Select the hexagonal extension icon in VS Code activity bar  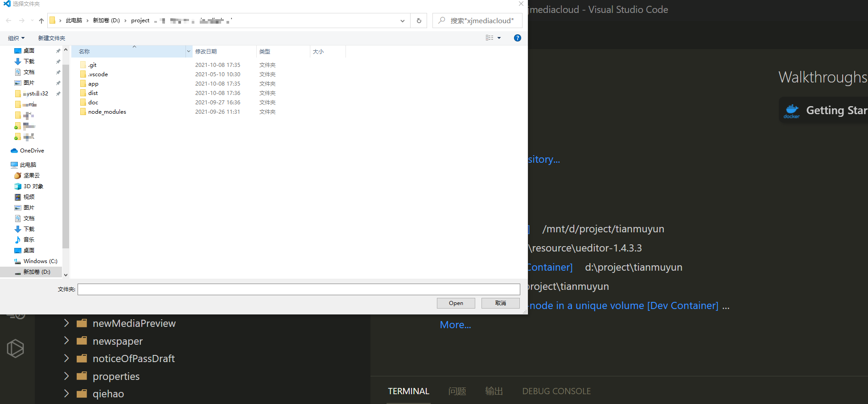(x=16, y=348)
